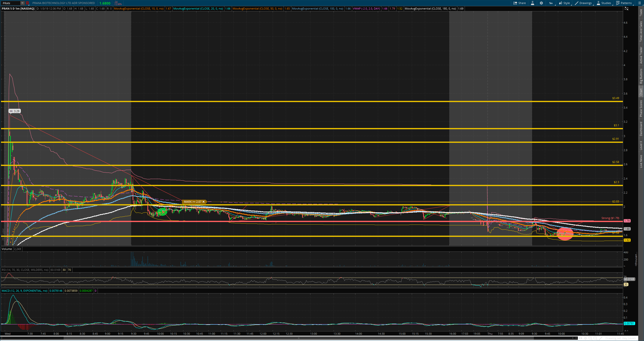This screenshot has width=644, height=341.
Task: Open the PRAN symbol dropdown arrow
Action: pos(22,3)
